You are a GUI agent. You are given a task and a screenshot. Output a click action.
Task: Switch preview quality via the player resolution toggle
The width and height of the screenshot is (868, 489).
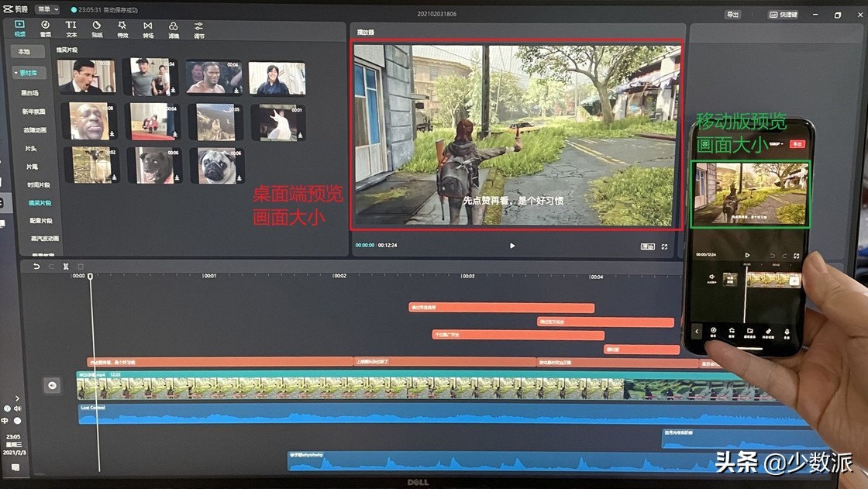pyautogui.click(x=647, y=246)
